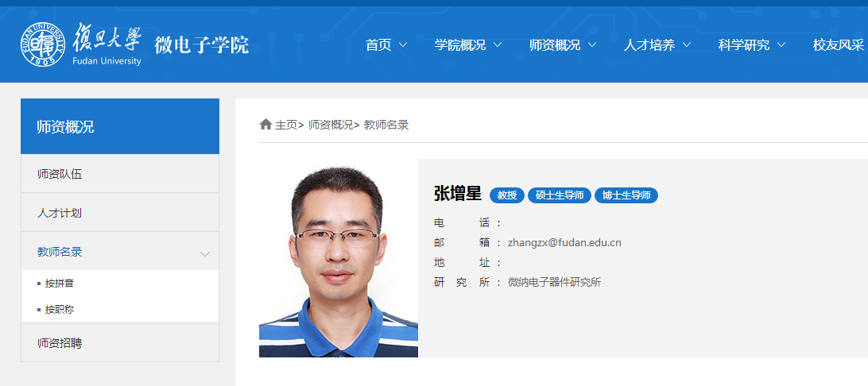Screen dimensions: 868x386
Task: Open 人才计划 in sidebar
Action: 120,212
